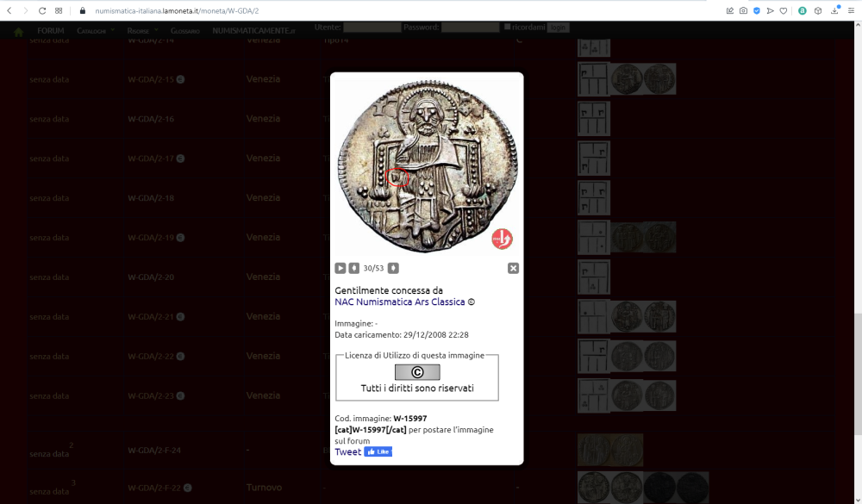Click the Utente username field

(372, 28)
